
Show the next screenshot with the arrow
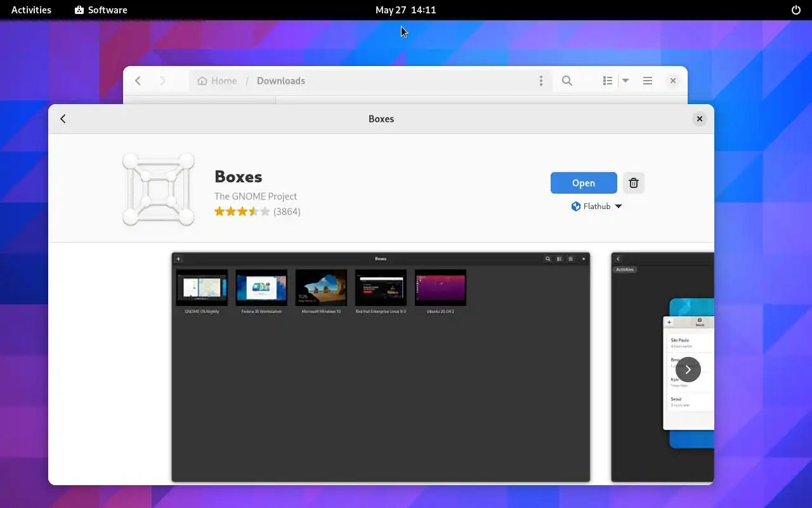point(688,369)
